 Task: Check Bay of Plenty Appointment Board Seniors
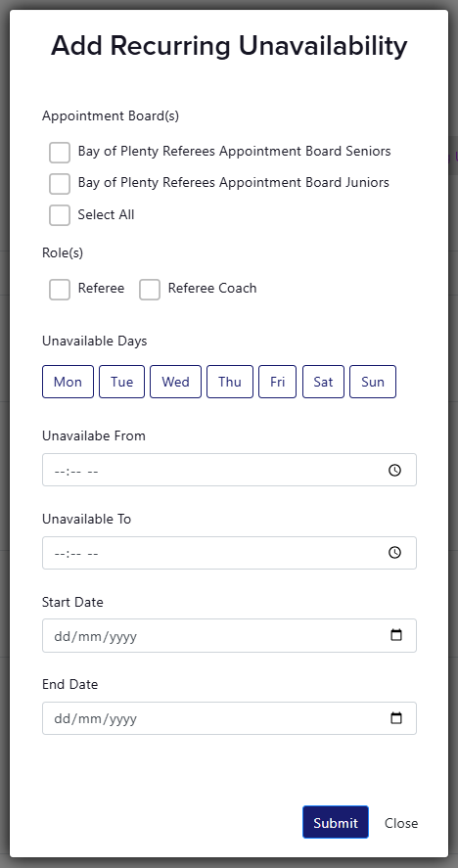coord(60,153)
